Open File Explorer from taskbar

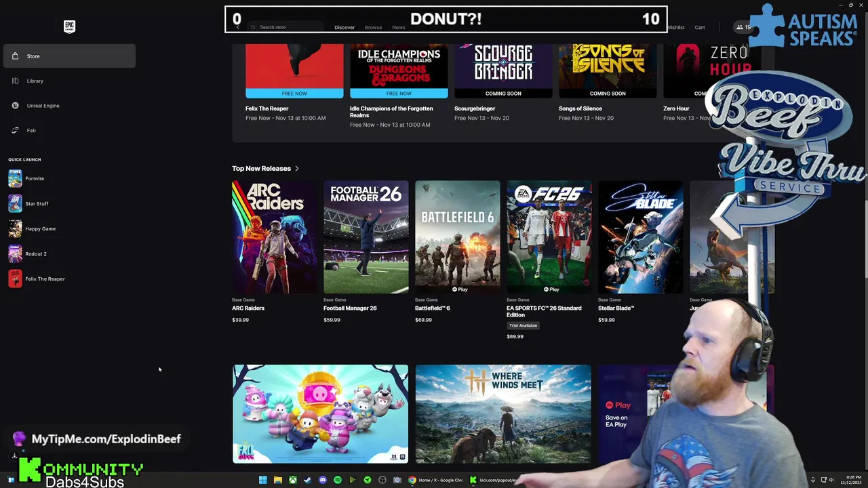point(277,480)
